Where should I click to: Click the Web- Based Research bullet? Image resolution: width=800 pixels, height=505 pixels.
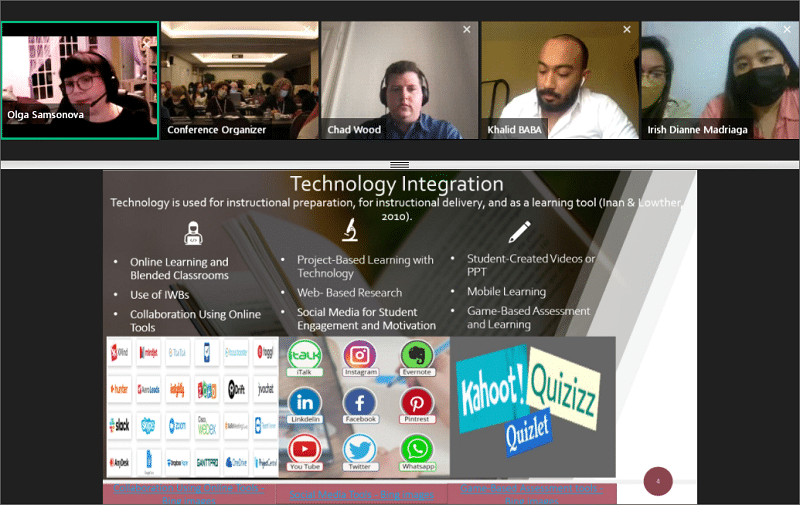click(x=349, y=293)
